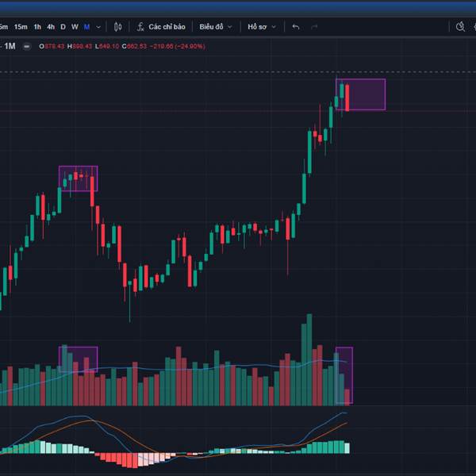The width and height of the screenshot is (476, 476).
Task: Expand the timeframe list chevron after M
Action: click(x=98, y=27)
